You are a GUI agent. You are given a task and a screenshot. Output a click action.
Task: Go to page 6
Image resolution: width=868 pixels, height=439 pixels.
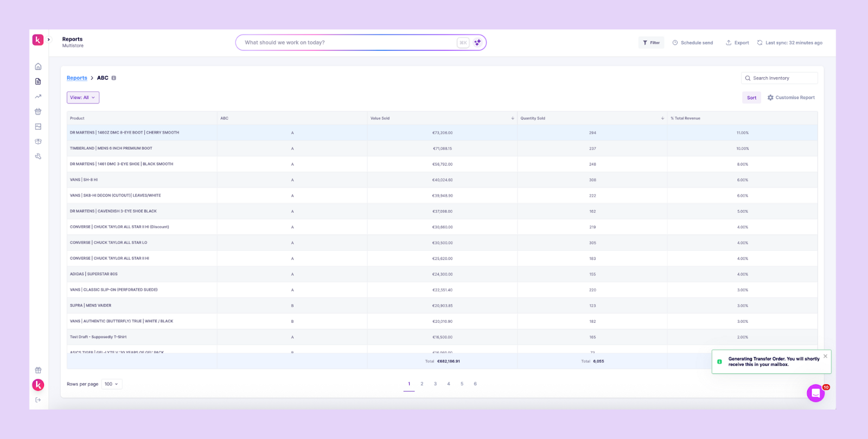pos(475,384)
